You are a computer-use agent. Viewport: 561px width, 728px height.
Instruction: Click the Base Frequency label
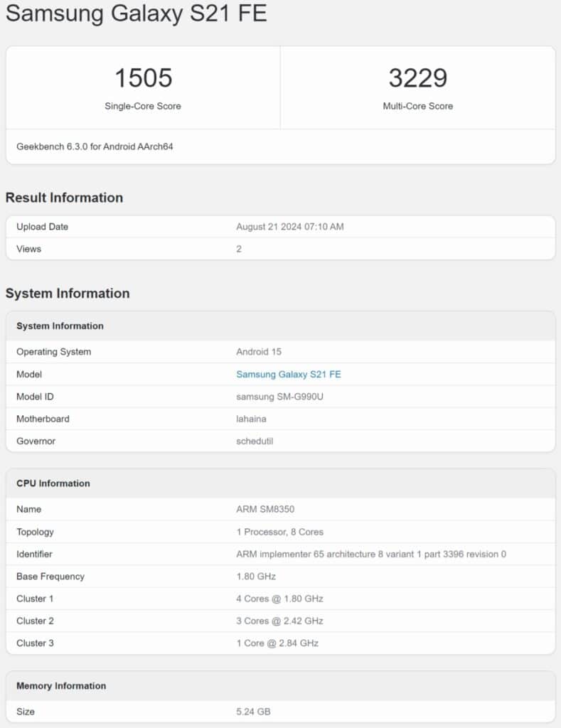pyautogui.click(x=50, y=577)
